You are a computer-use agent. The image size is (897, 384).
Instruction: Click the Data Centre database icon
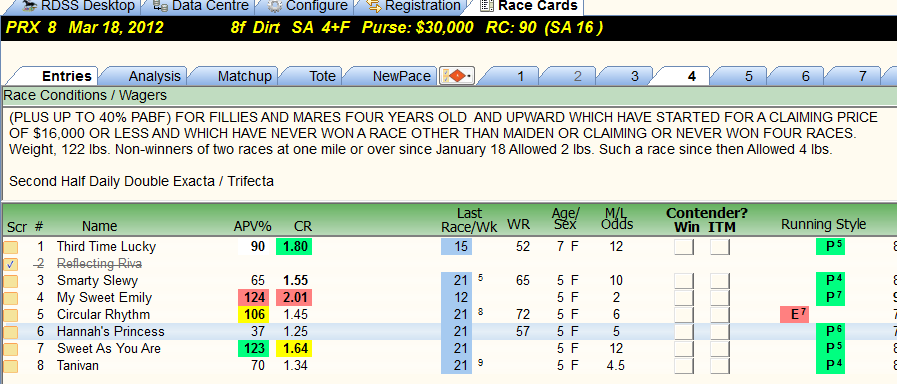(x=161, y=7)
